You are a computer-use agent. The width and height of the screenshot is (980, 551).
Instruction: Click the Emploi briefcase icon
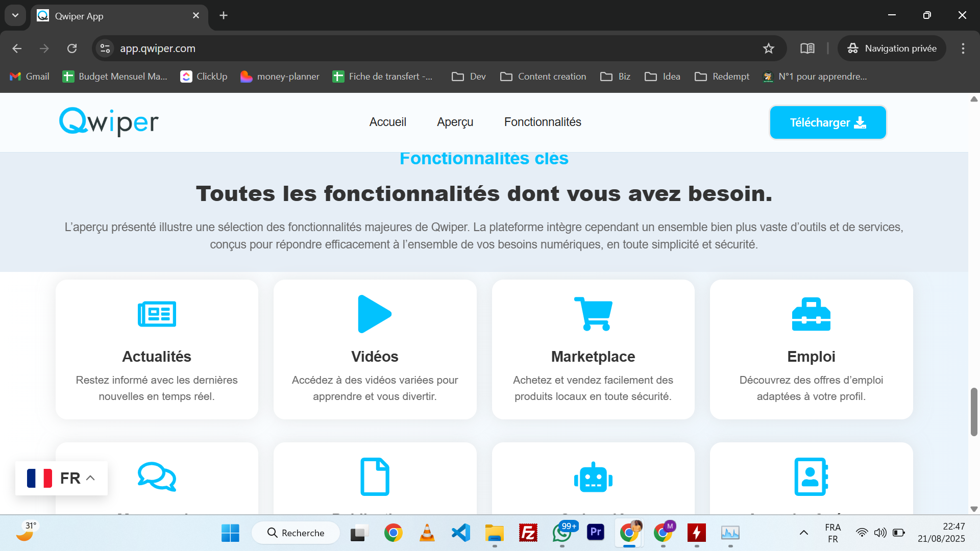point(811,314)
